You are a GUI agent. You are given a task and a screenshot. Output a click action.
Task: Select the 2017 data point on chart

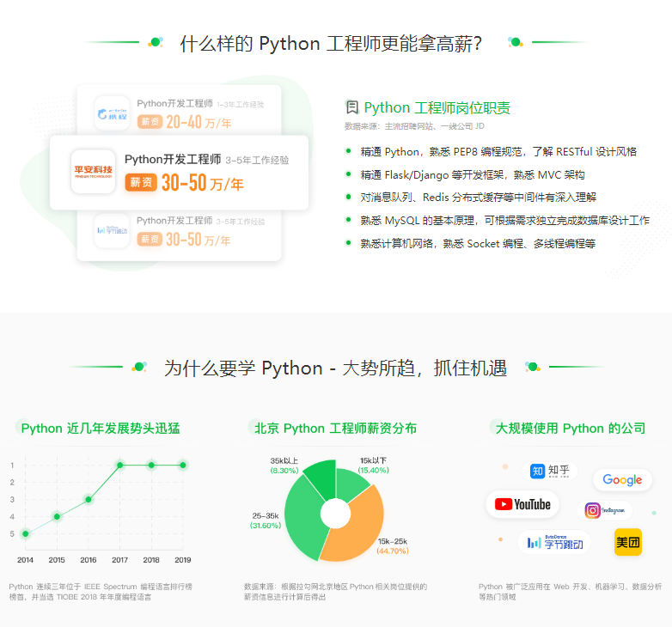pos(120,466)
